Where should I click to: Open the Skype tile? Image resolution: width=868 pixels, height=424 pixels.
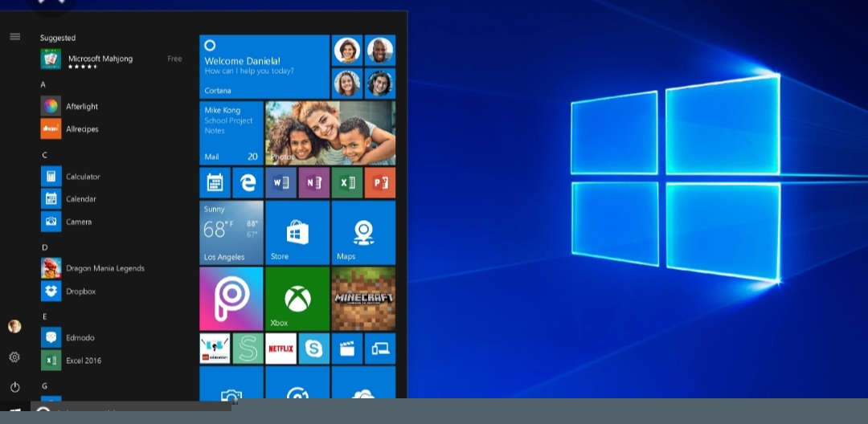pyautogui.click(x=314, y=349)
